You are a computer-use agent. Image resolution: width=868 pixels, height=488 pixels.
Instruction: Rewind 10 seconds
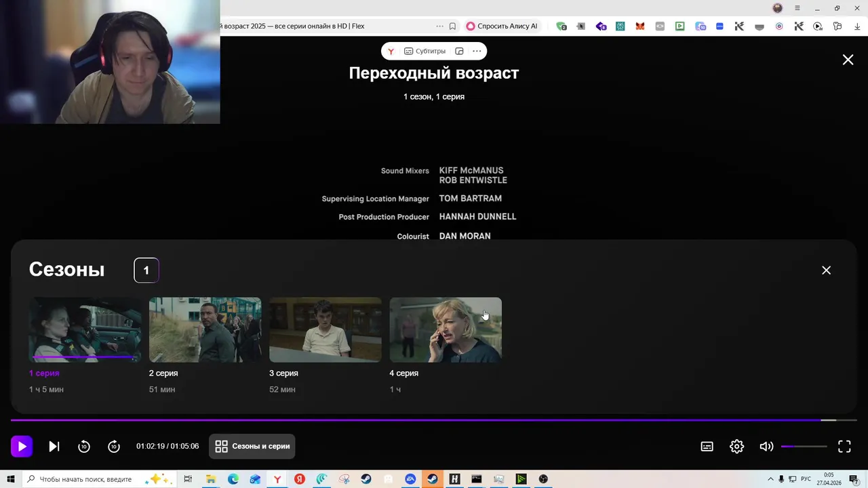[x=84, y=446]
